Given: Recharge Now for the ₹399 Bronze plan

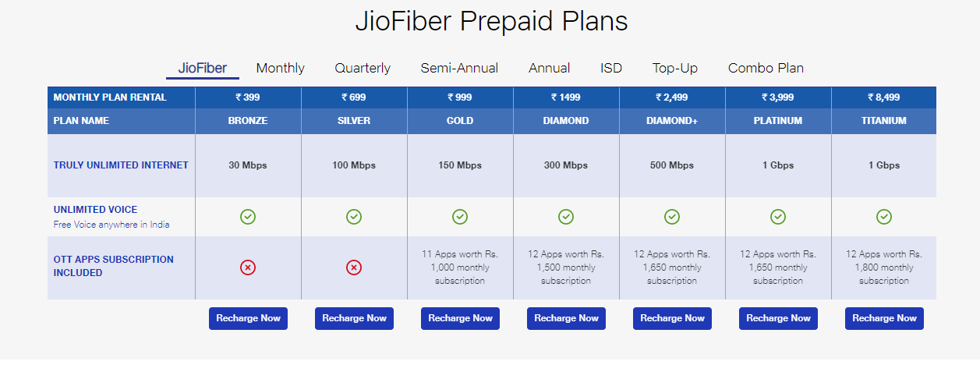Looking at the screenshot, I should 248,318.
